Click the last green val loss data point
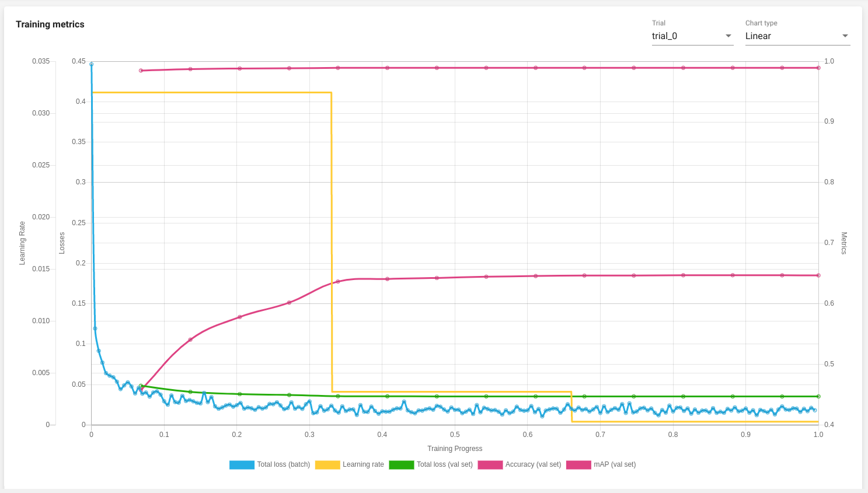 (x=818, y=397)
